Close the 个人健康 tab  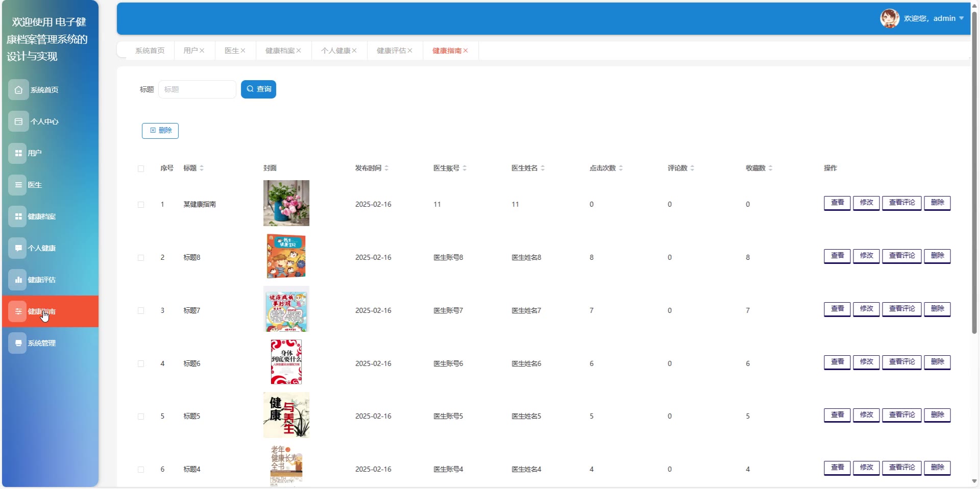[x=354, y=51]
